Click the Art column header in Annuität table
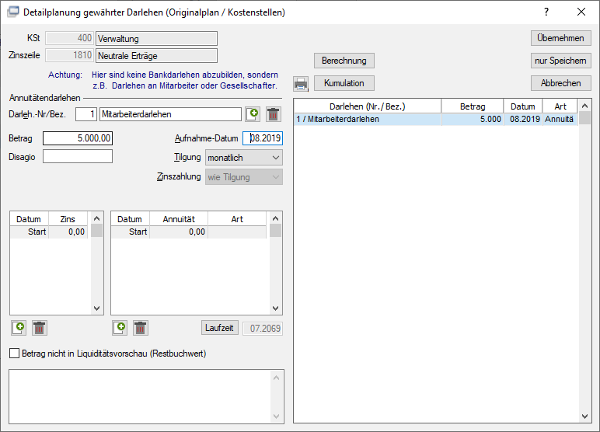The height and width of the screenshot is (432, 600). coord(237,219)
